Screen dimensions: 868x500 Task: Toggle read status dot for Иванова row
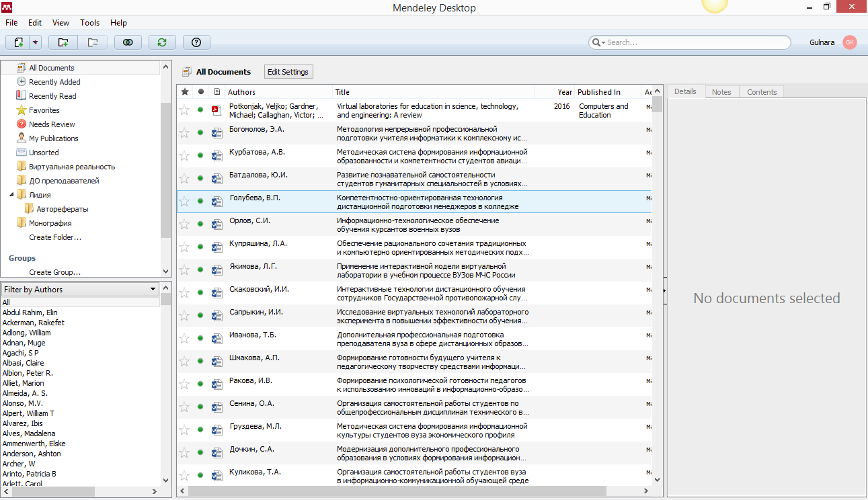point(200,338)
